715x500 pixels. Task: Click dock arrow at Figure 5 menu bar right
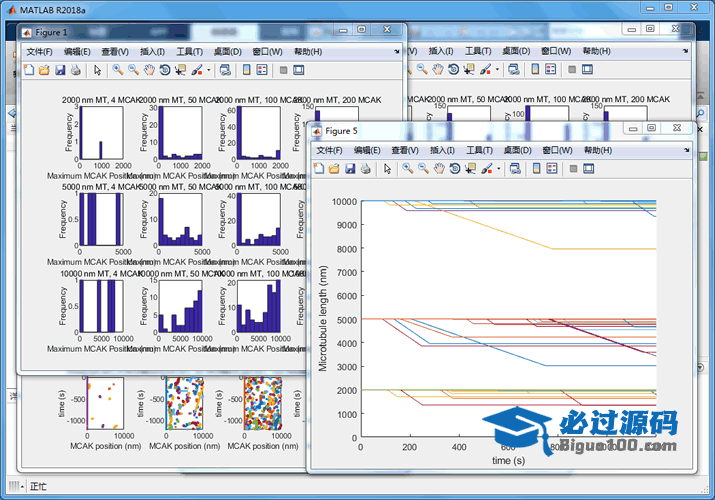(686, 149)
